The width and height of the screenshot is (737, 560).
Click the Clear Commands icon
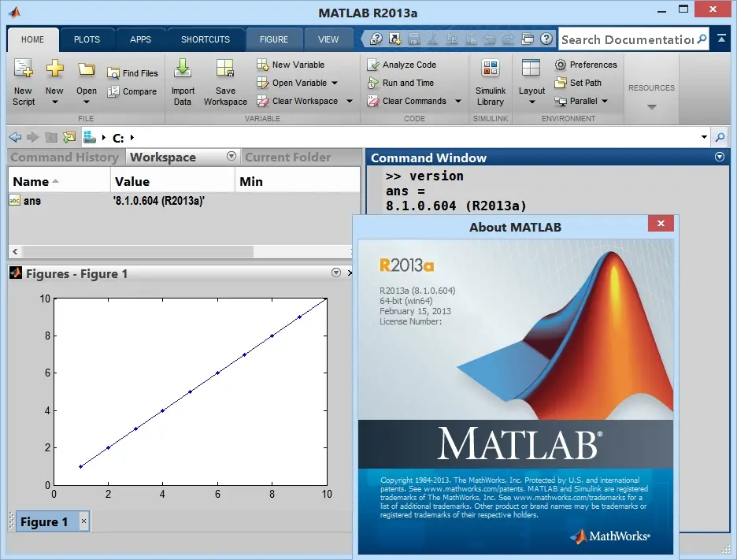[x=372, y=101]
